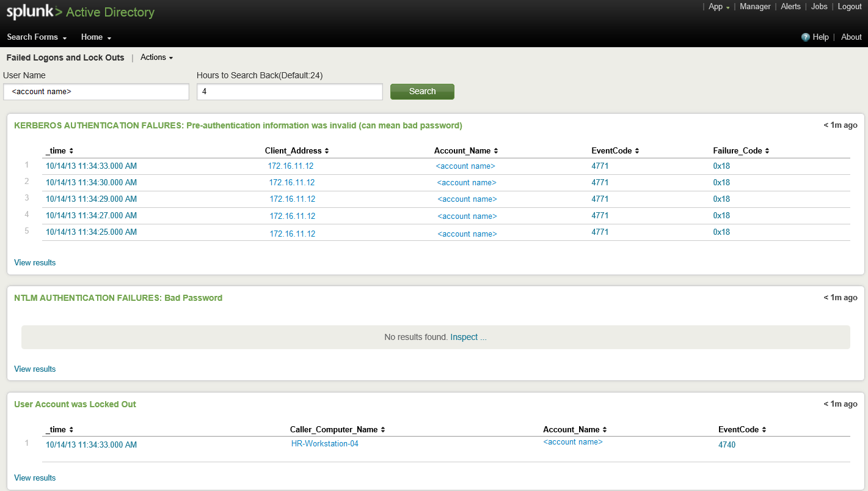Sort by Caller_Computer_Name column header
Image resolution: width=868 pixels, height=491 pixels.
click(x=337, y=429)
